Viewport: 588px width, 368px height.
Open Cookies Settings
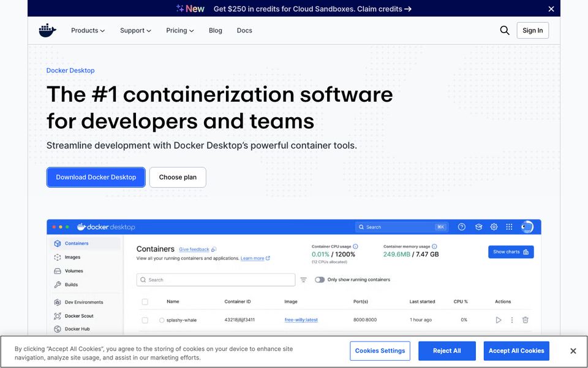(380, 351)
